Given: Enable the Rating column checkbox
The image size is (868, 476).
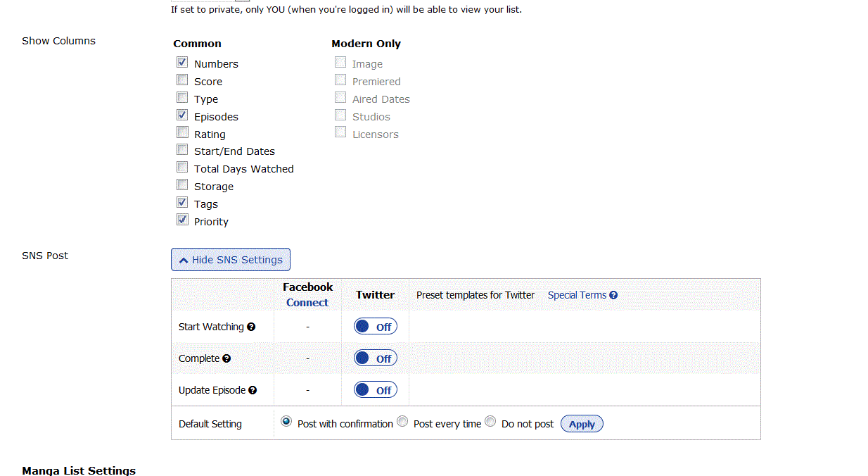Looking at the screenshot, I should (x=182, y=133).
